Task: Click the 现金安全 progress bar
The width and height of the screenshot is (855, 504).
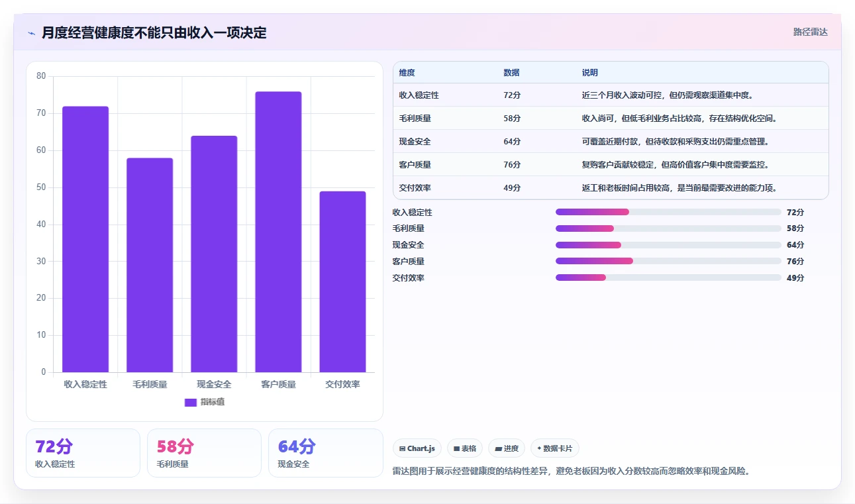Action: (x=668, y=245)
